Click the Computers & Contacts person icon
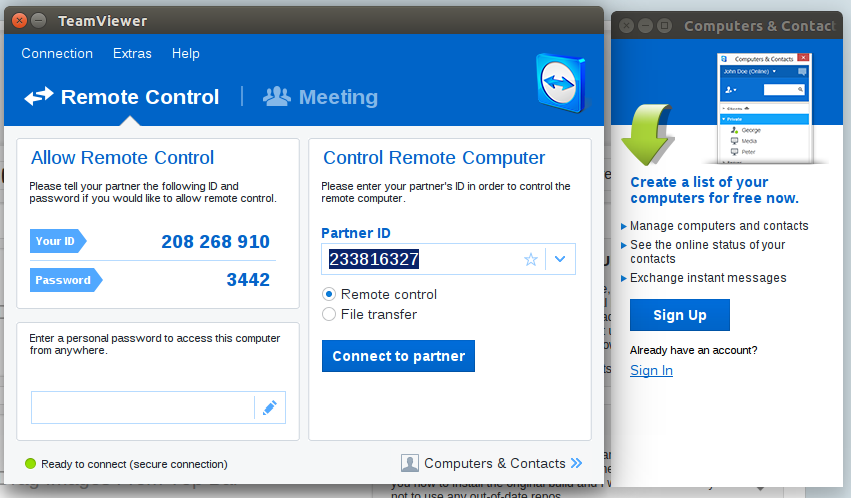851x498 pixels. click(x=410, y=463)
